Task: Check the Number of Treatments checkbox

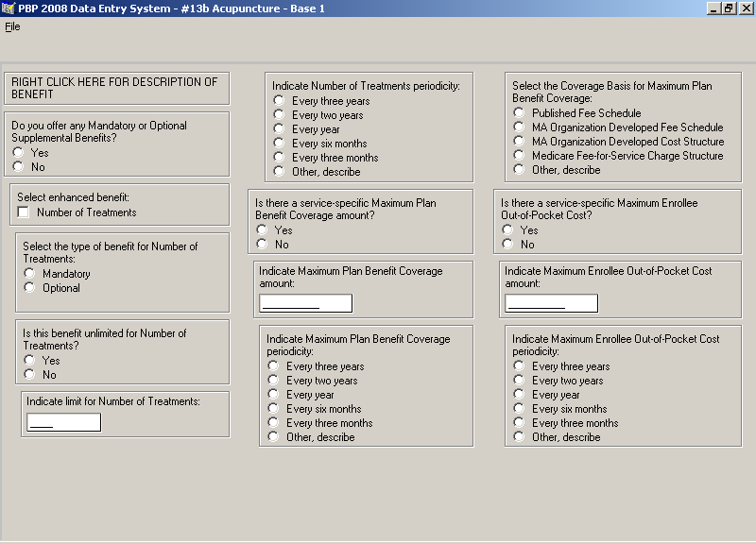Action: pyautogui.click(x=23, y=212)
